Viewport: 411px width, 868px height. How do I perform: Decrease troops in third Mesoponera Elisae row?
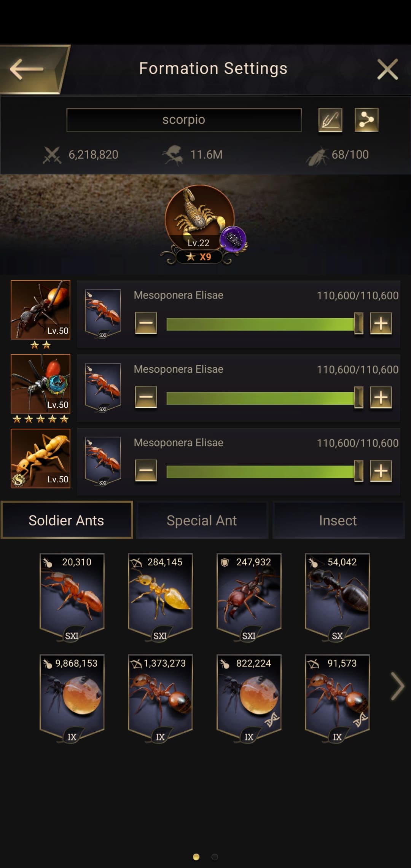coord(146,471)
